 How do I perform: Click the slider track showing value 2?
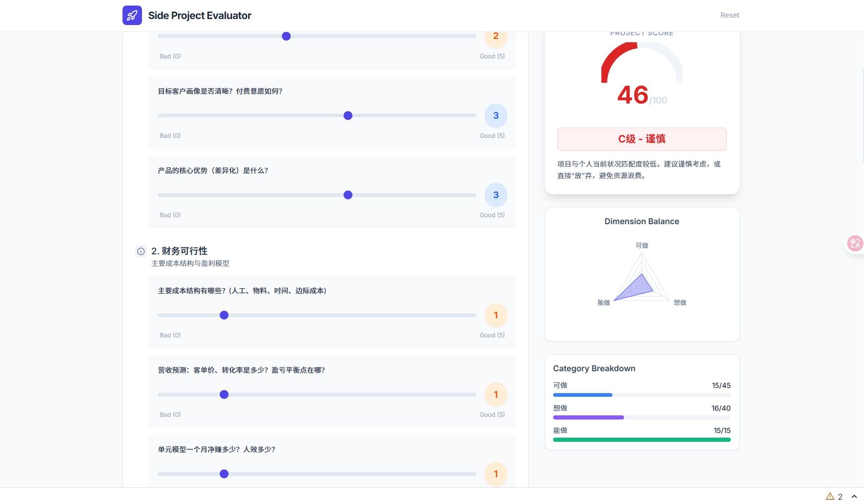coord(317,36)
